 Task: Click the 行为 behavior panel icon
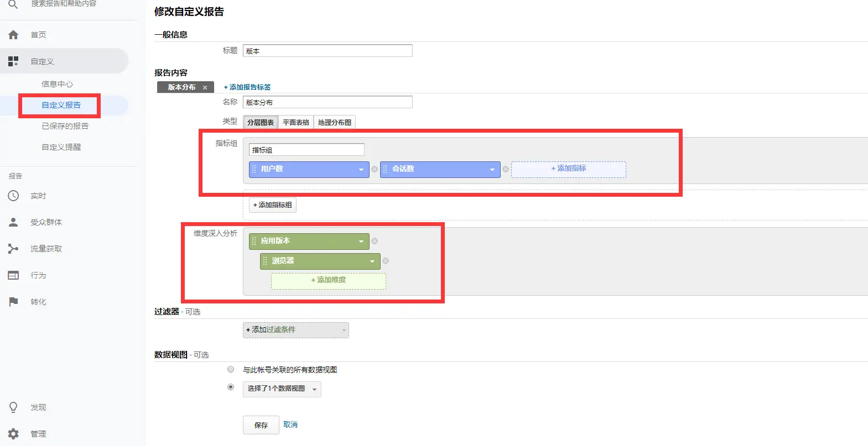(x=13, y=275)
